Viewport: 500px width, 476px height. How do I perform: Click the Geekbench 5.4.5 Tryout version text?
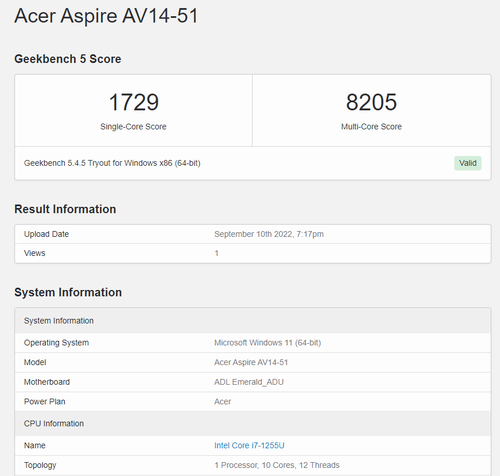[112, 163]
